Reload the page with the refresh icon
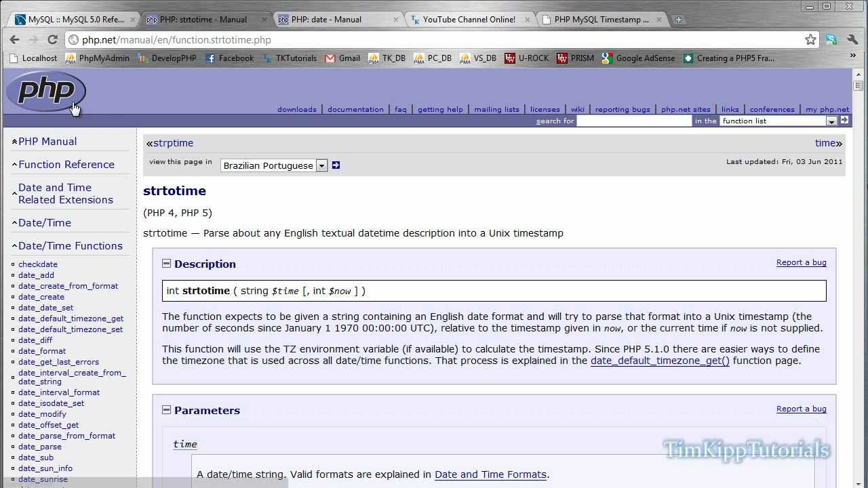Screen dimensions: 868x488 point(52,40)
